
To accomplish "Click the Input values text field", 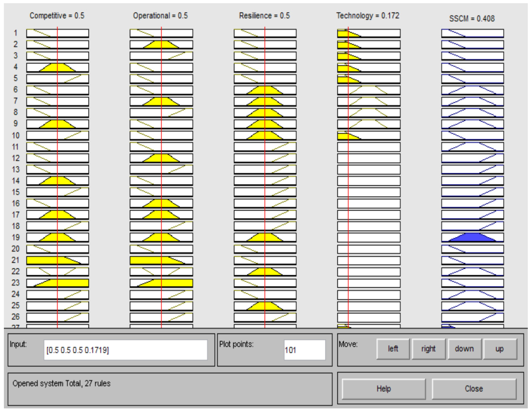I will (125, 350).
